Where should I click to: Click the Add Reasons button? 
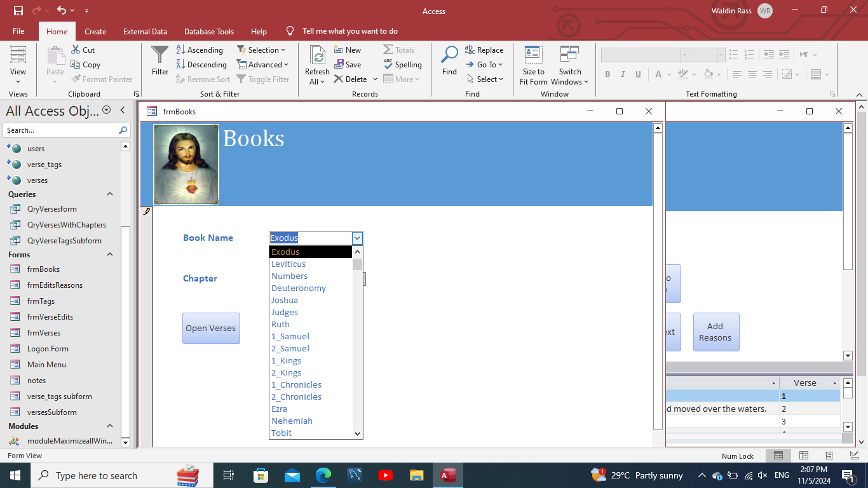click(715, 332)
